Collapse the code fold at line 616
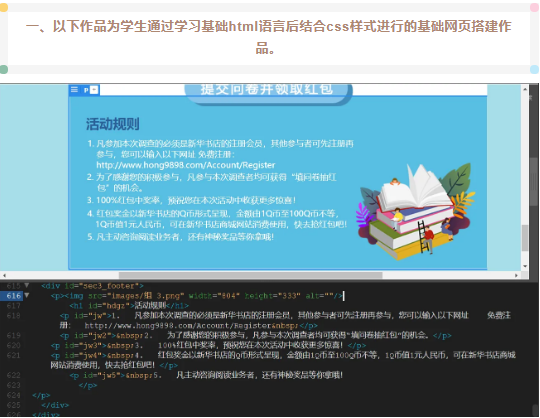This screenshot has width=540, height=418. (27, 295)
